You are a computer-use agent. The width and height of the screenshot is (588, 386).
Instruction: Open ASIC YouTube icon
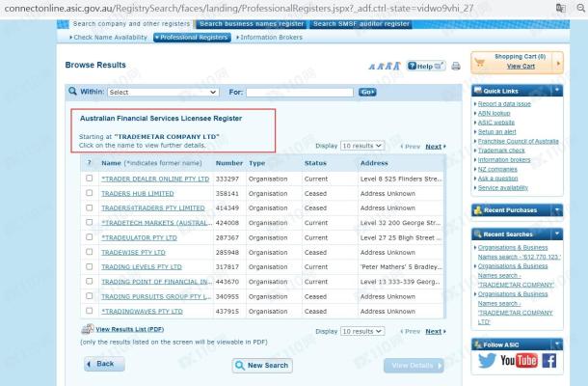[519, 361]
